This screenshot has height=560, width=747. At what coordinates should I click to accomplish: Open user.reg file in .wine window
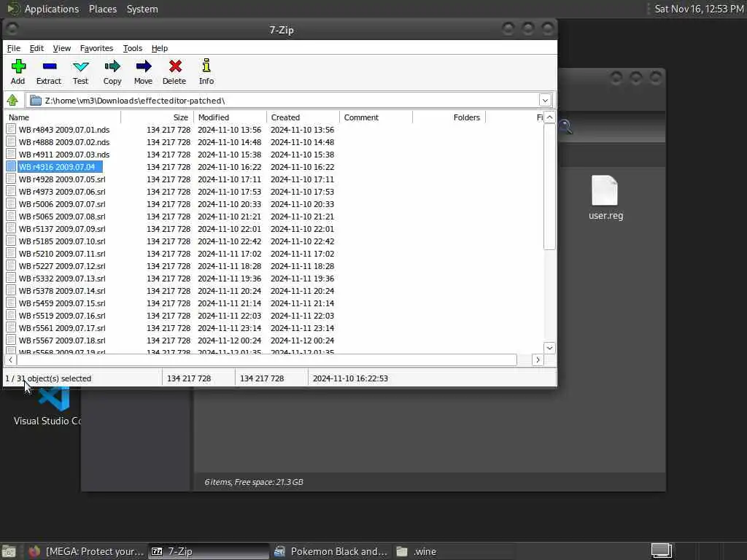click(605, 197)
